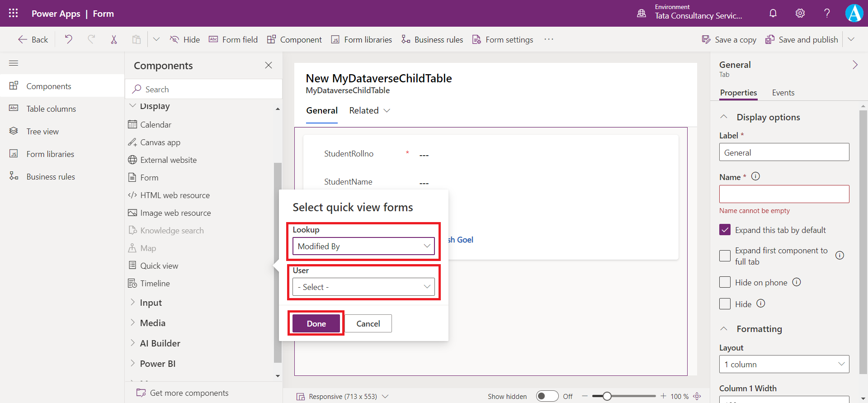Open the User Select dropdown
868x403 pixels.
[363, 287]
